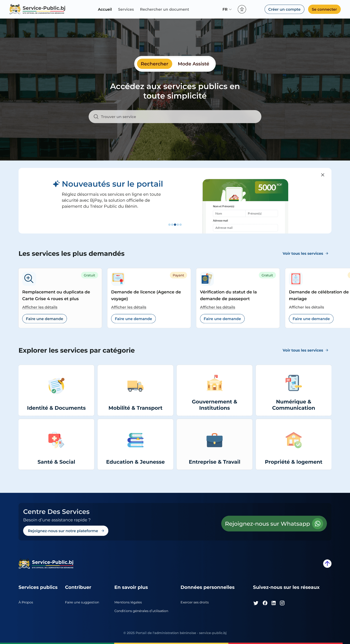Follow the Voir tous les services link
This screenshot has height=644, width=350.
pyautogui.click(x=303, y=253)
